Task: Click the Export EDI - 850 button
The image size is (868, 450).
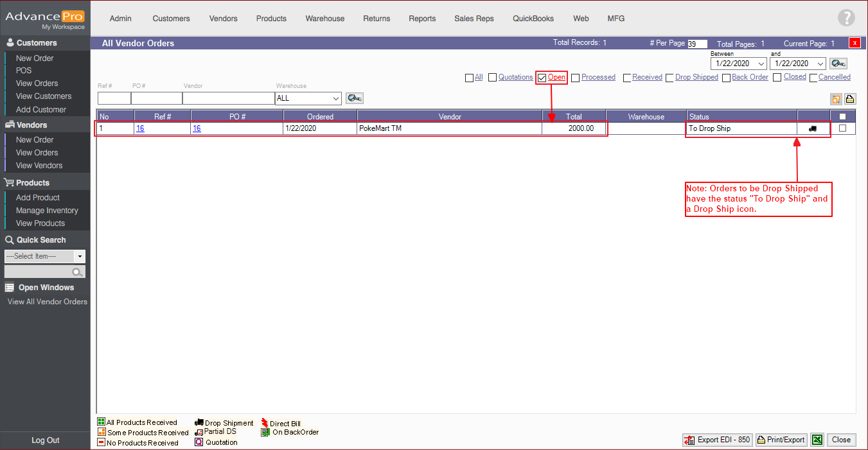Action: (717, 440)
